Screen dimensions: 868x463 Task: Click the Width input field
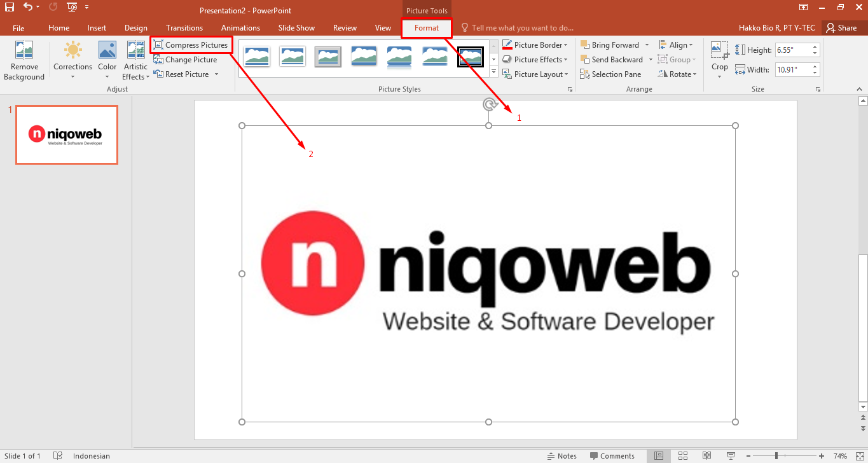click(792, 70)
